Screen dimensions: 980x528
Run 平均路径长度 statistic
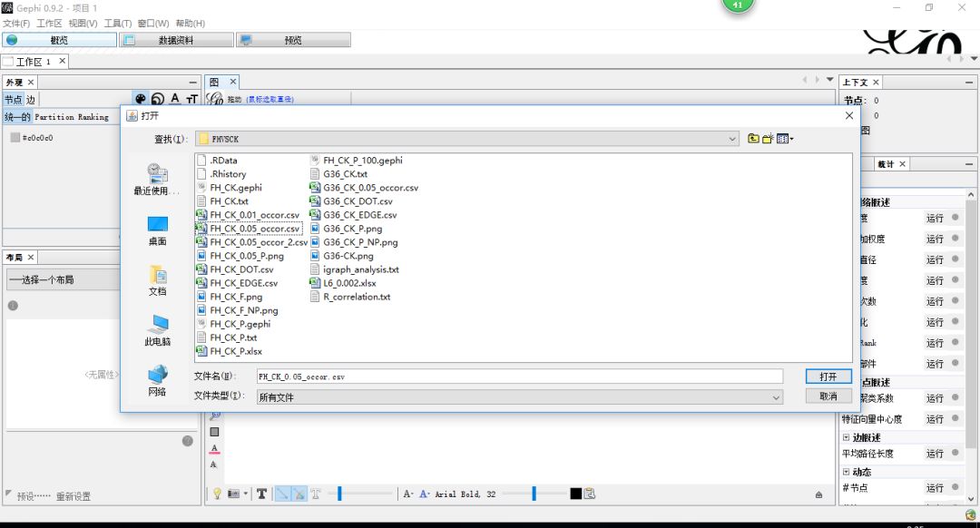[935, 453]
